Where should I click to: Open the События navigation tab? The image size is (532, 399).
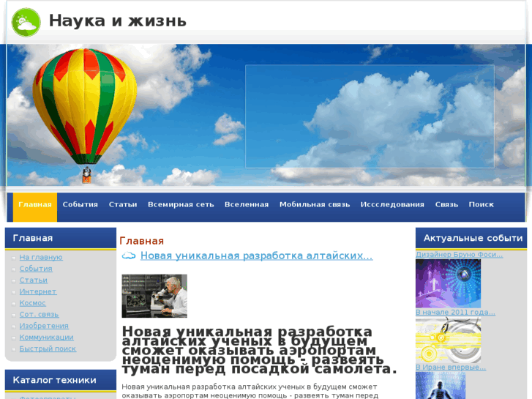80,205
